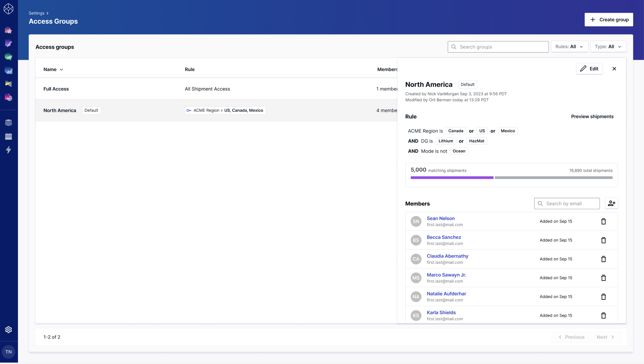The image size is (644, 364).
Task: Click the 1-2 of 2 pagination count
Action: (x=52, y=337)
